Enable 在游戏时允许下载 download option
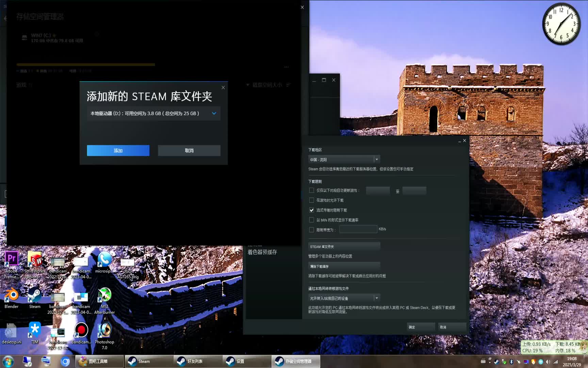 point(311,200)
